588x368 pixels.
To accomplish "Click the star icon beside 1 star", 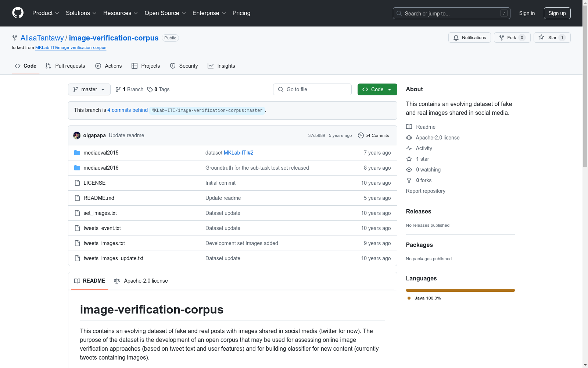I will pyautogui.click(x=409, y=159).
